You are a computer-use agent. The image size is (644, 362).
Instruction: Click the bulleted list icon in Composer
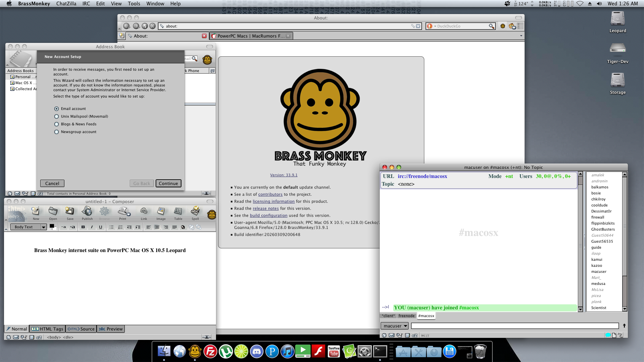(x=112, y=227)
